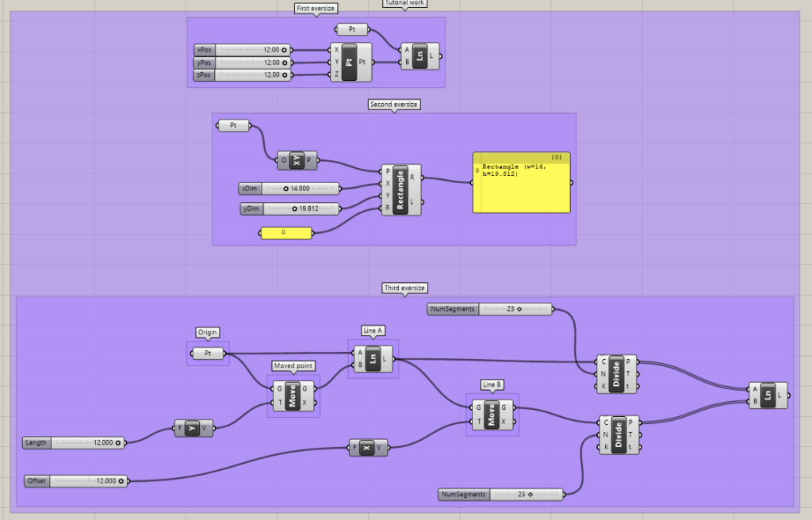The height and width of the screenshot is (520, 812).
Task: Click the Offset slider name label
Action: coord(36,481)
